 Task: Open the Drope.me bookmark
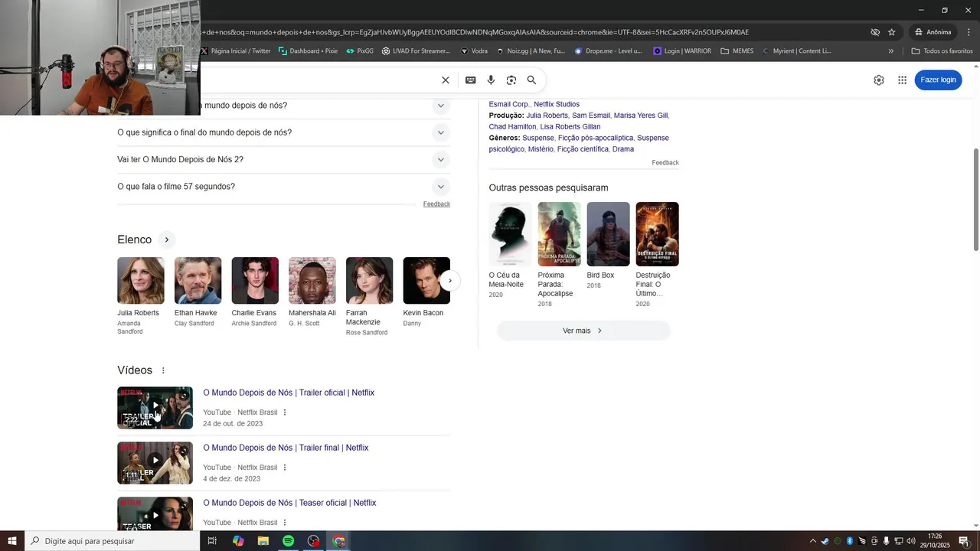609,51
